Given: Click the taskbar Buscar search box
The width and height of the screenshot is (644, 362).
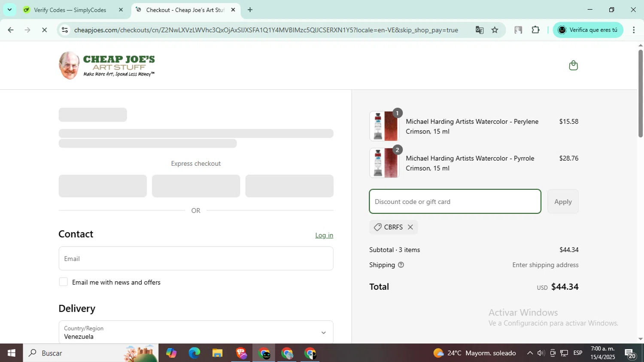Looking at the screenshot, I should click(91, 353).
